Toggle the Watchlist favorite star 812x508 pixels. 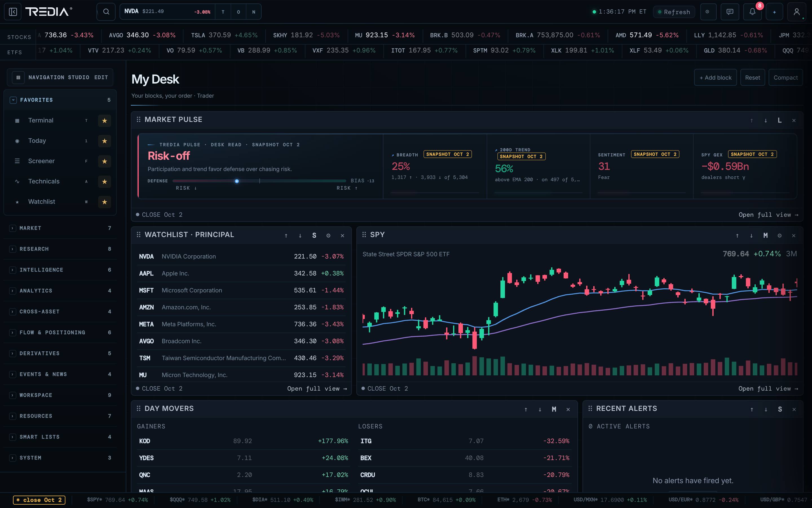click(x=104, y=202)
